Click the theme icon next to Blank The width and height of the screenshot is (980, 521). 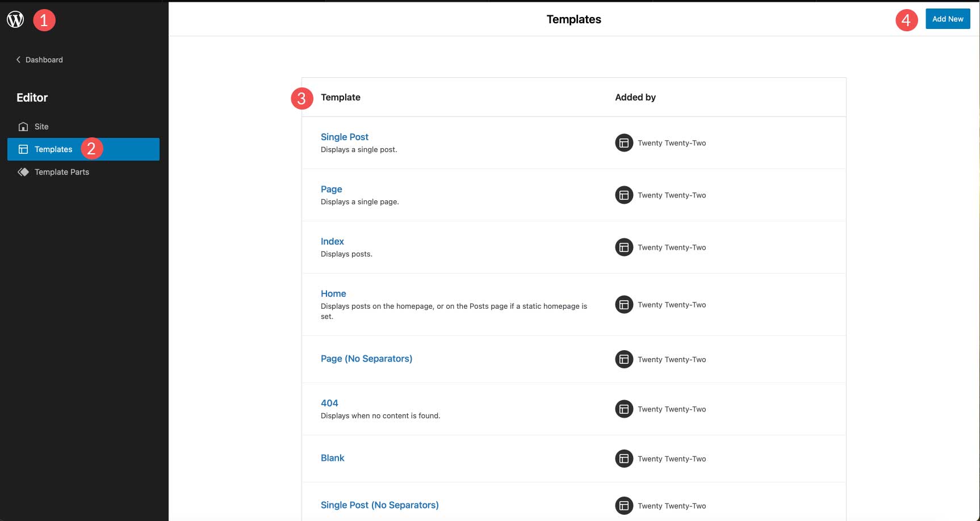(624, 459)
